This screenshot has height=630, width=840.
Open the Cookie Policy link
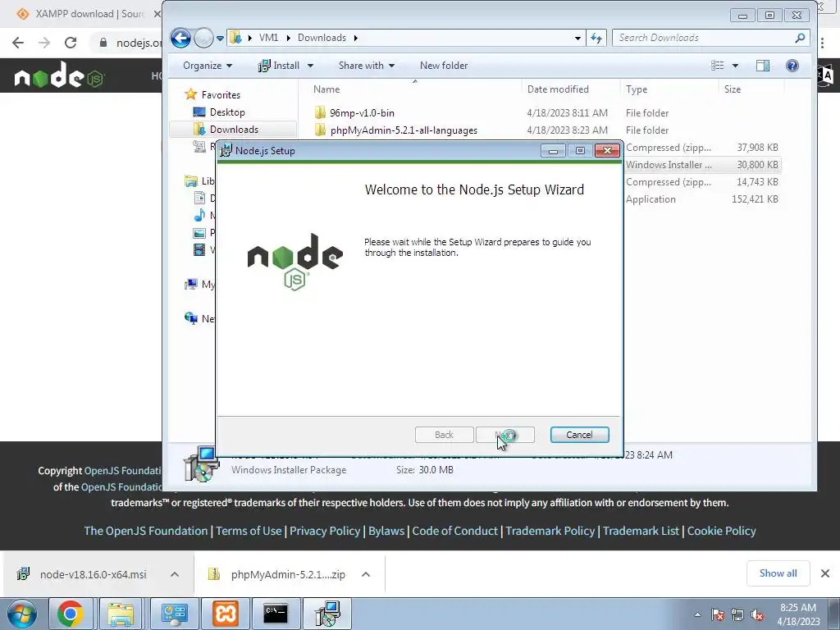(x=721, y=531)
